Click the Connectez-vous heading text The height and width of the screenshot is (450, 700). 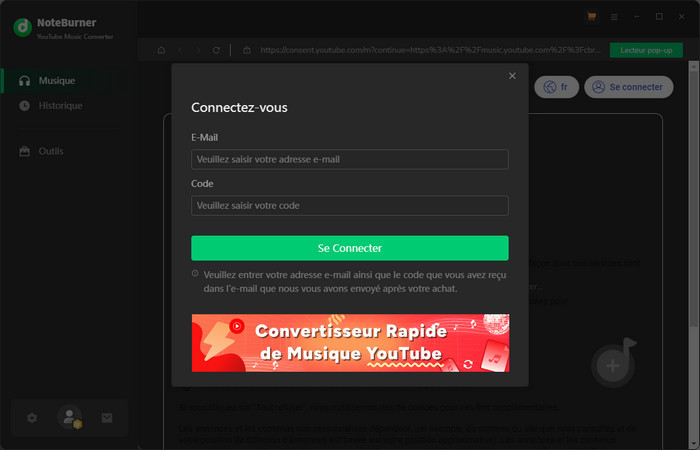pos(239,108)
